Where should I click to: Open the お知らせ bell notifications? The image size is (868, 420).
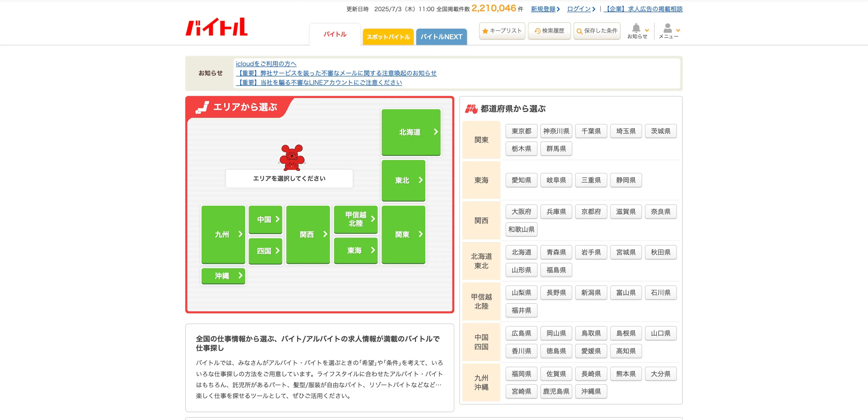click(x=637, y=31)
